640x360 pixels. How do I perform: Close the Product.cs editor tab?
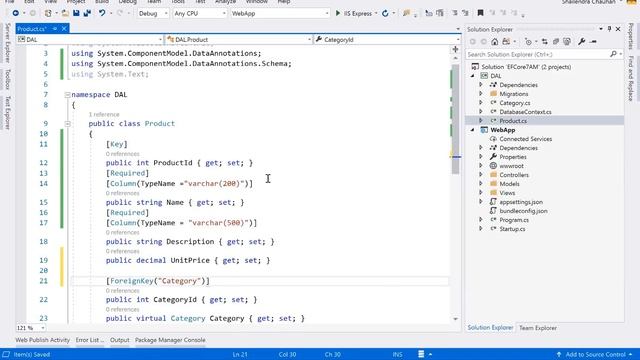64,29
